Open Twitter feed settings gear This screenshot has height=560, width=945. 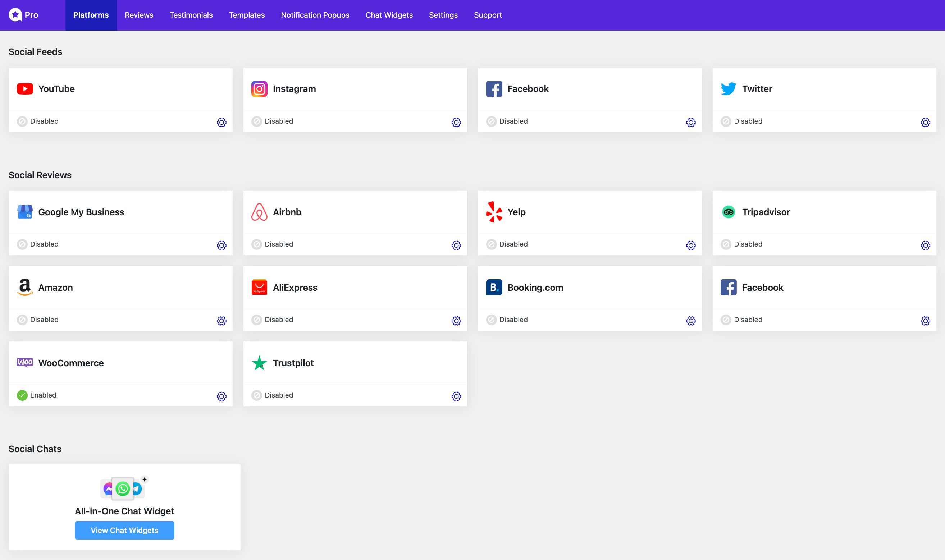pyautogui.click(x=925, y=122)
